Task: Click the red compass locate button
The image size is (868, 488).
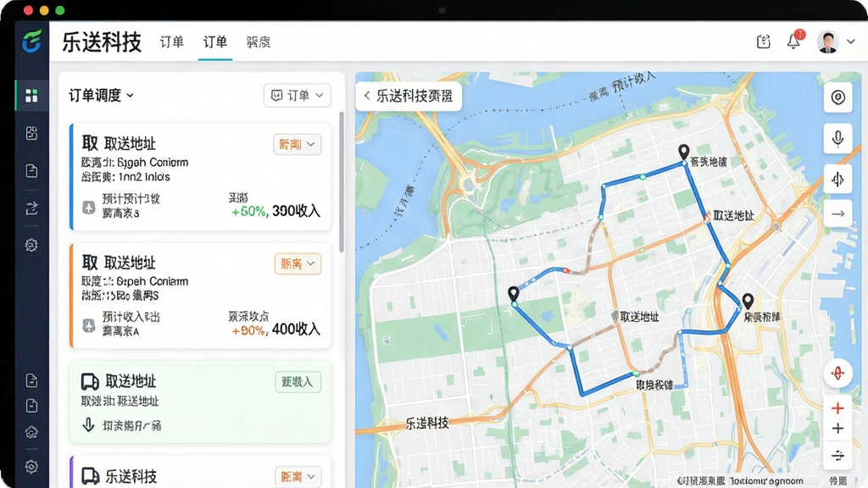Action: click(837, 373)
